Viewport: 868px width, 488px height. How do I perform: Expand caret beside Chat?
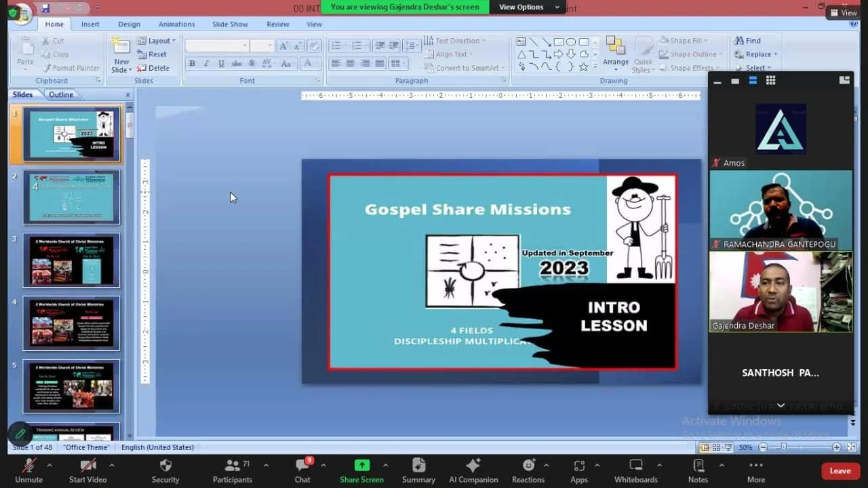click(323, 466)
